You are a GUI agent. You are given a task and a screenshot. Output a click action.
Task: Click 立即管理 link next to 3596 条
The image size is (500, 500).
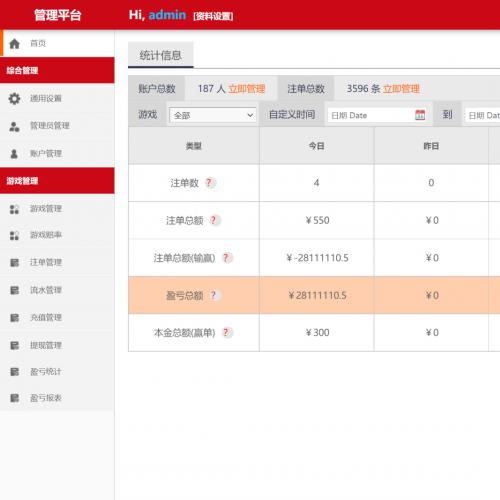[x=401, y=89]
